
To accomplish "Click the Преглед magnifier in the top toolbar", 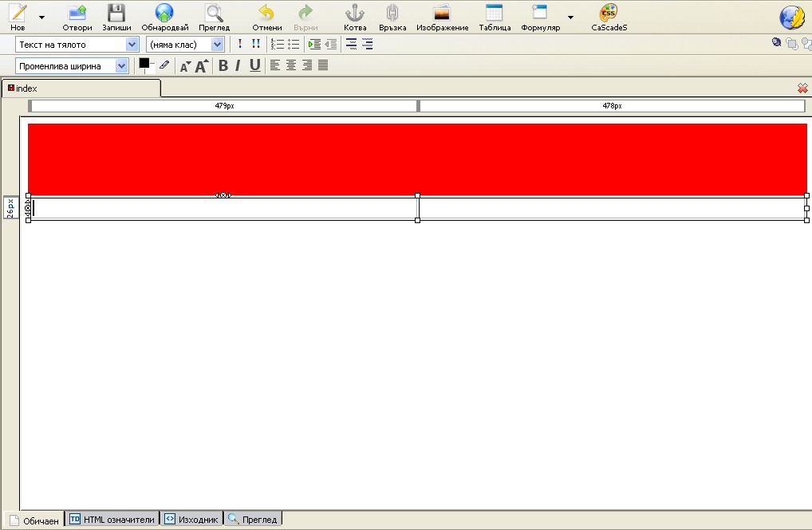I will 214,17.
